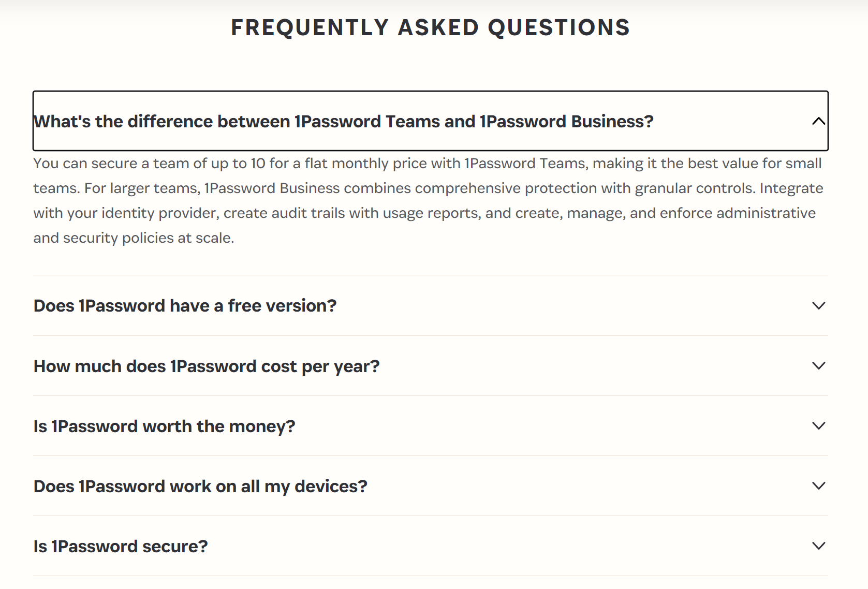Expand the 'Is 1Password worth the money?' question
Screen dimensions: 868x589
[164, 426]
